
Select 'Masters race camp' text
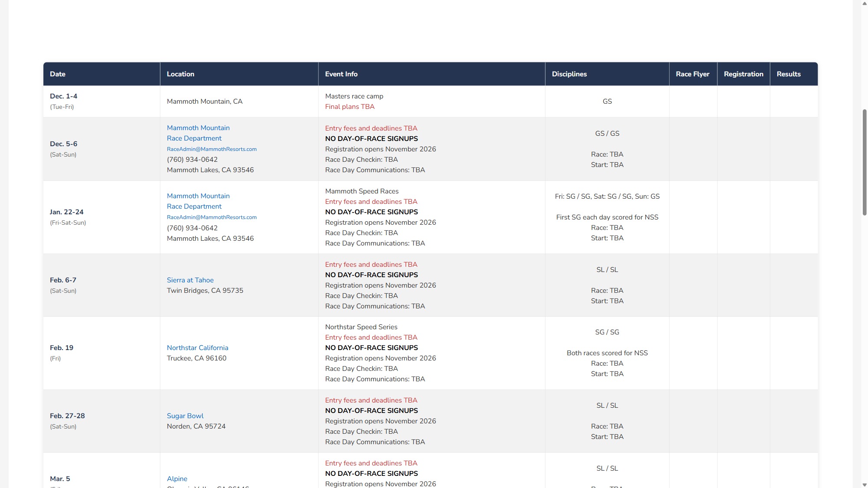pyautogui.click(x=354, y=96)
